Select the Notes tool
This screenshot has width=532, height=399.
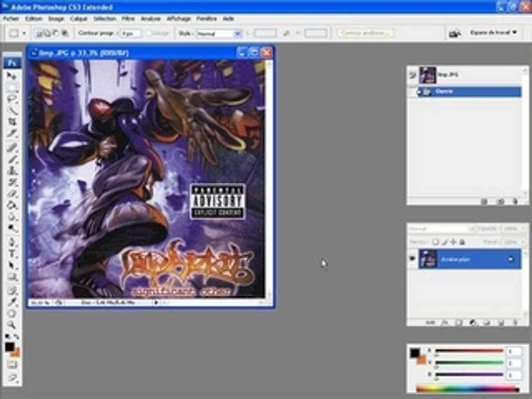point(12,290)
